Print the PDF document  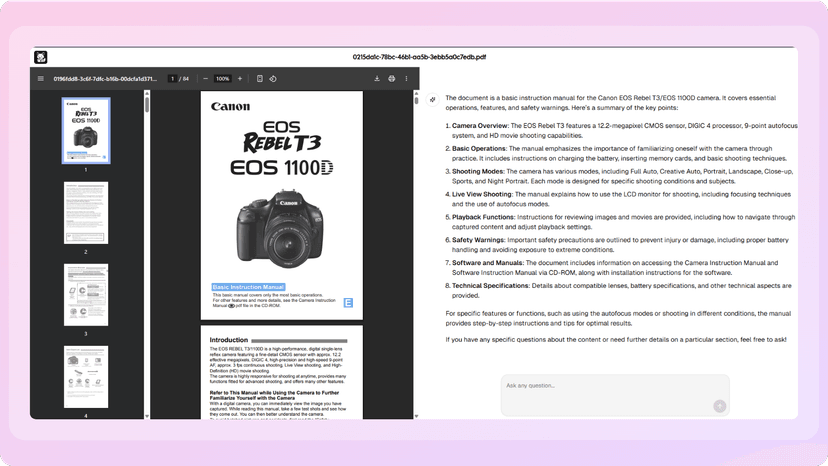point(392,79)
